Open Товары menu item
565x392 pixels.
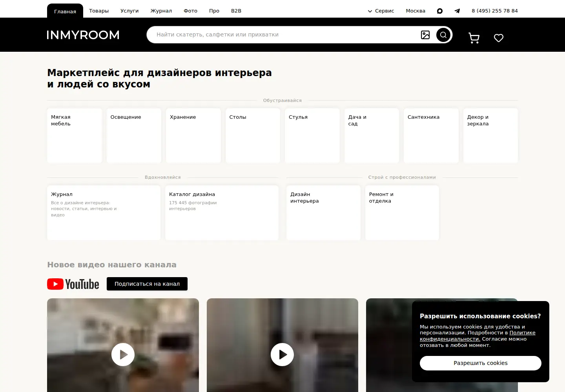click(x=99, y=11)
